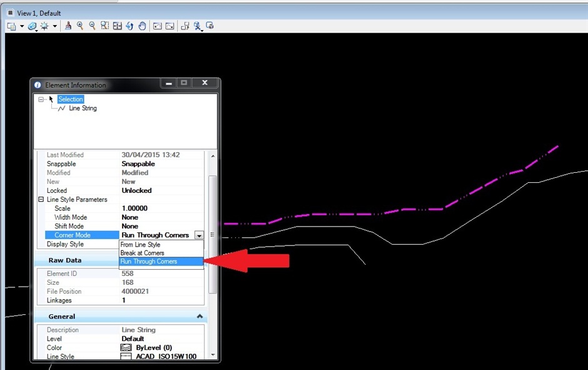The width and height of the screenshot is (588, 370).
Task: Select the View Previous tool
Action: point(157,26)
